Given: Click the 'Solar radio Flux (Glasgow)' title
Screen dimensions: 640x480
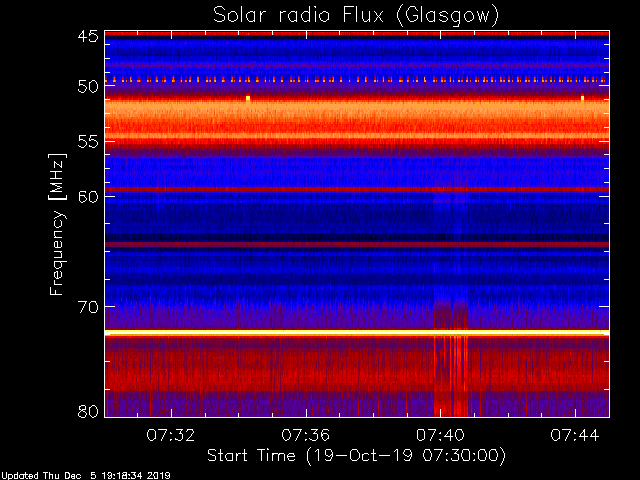Looking at the screenshot, I should pyautogui.click(x=356, y=16).
